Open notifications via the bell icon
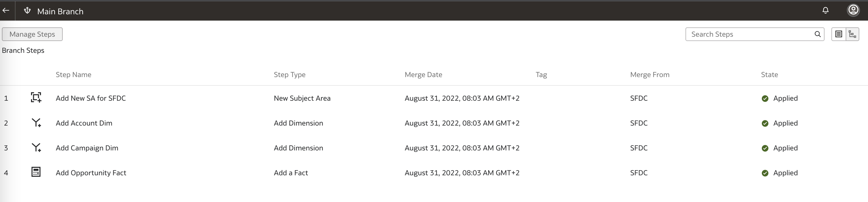 [825, 10]
